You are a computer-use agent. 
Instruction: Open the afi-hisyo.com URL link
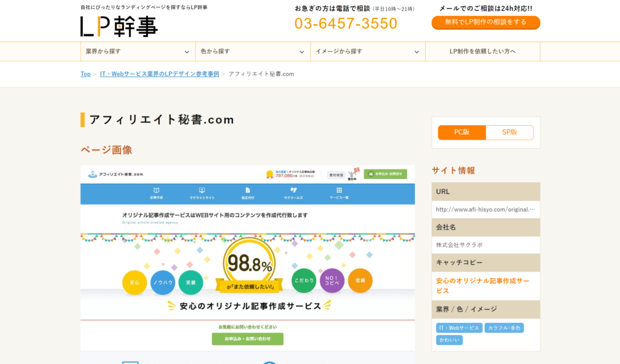pyautogui.click(x=485, y=209)
